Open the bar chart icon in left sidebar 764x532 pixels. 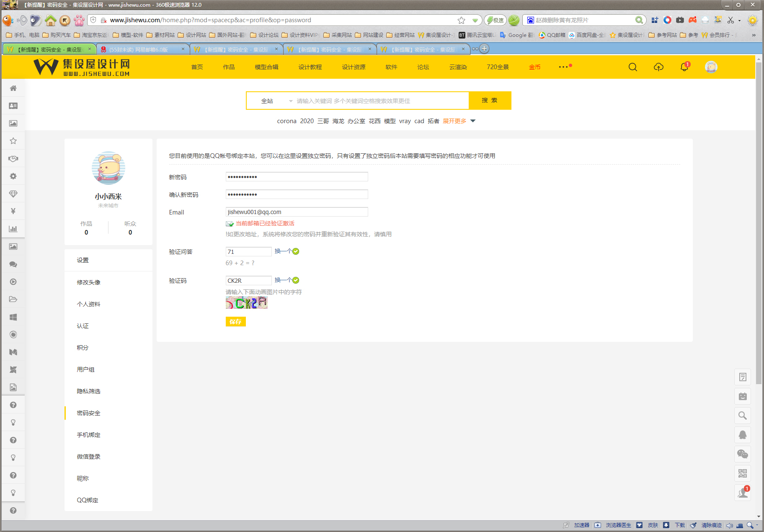coord(13,229)
